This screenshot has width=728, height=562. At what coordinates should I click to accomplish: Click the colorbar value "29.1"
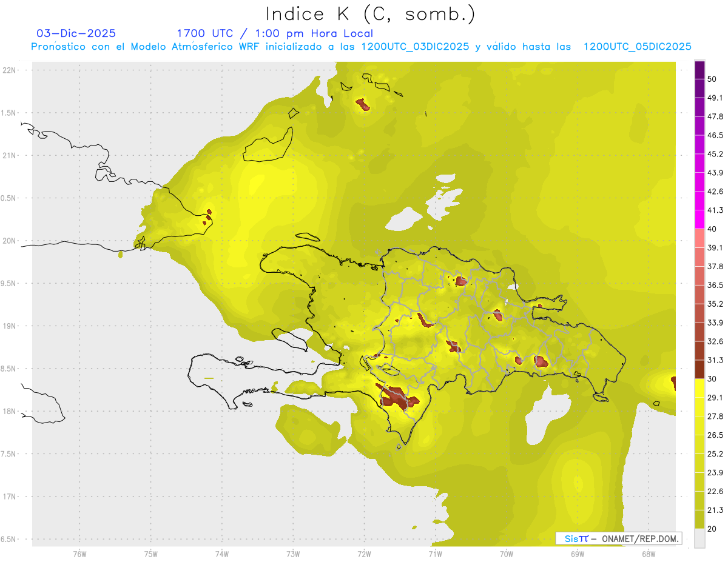pos(715,398)
